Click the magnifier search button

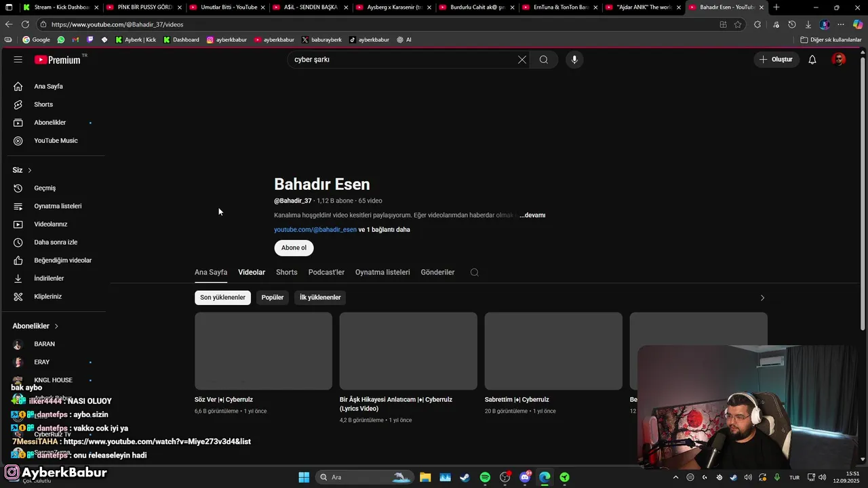(x=544, y=60)
